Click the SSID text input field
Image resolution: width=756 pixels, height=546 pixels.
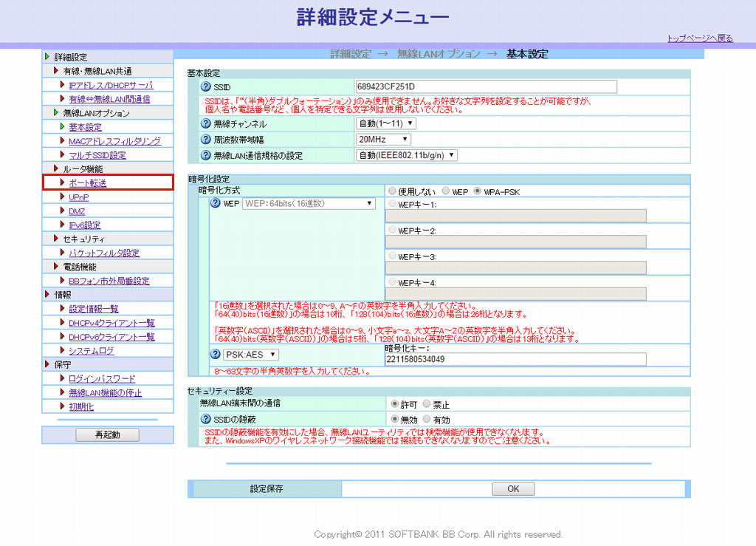coord(486,87)
